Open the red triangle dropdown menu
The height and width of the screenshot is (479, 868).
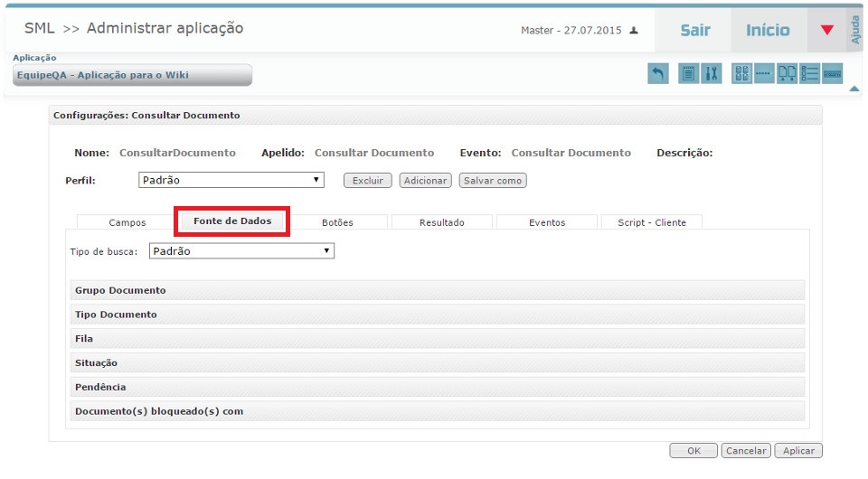(x=826, y=31)
